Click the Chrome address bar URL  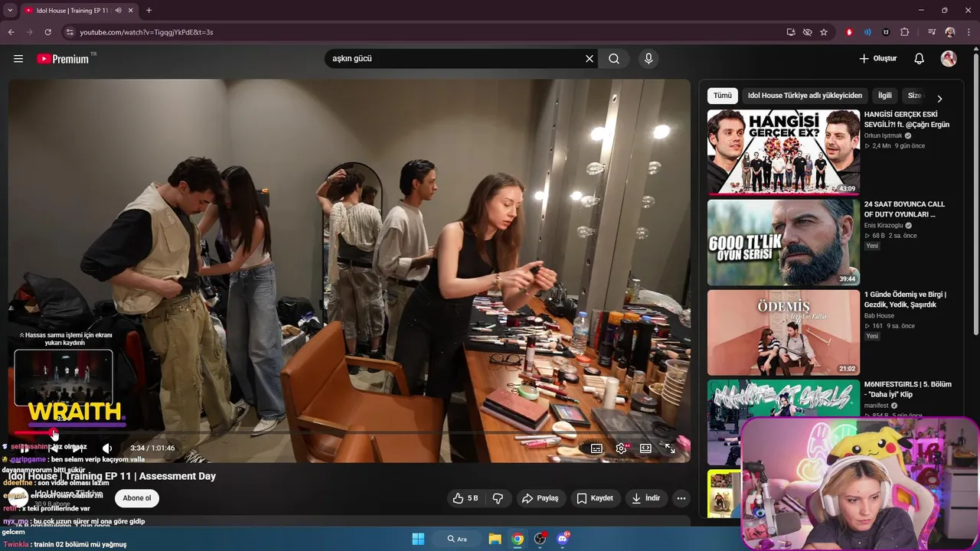[x=146, y=32]
